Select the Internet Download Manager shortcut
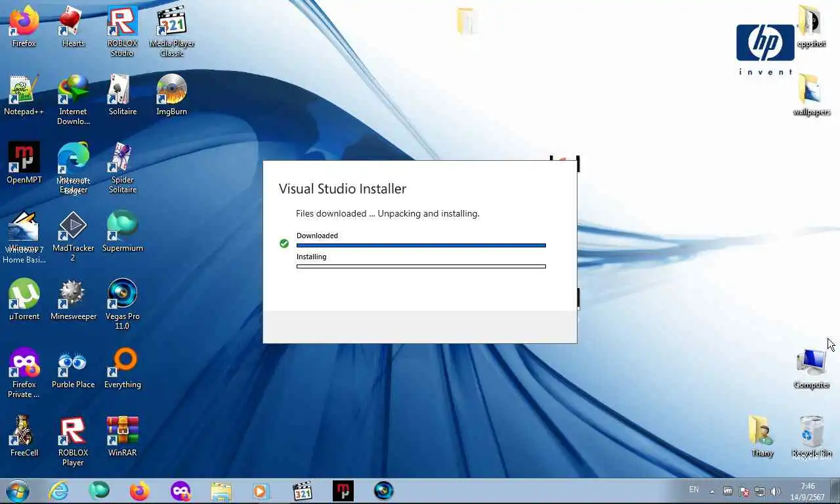The height and width of the screenshot is (504, 840). coord(73,100)
